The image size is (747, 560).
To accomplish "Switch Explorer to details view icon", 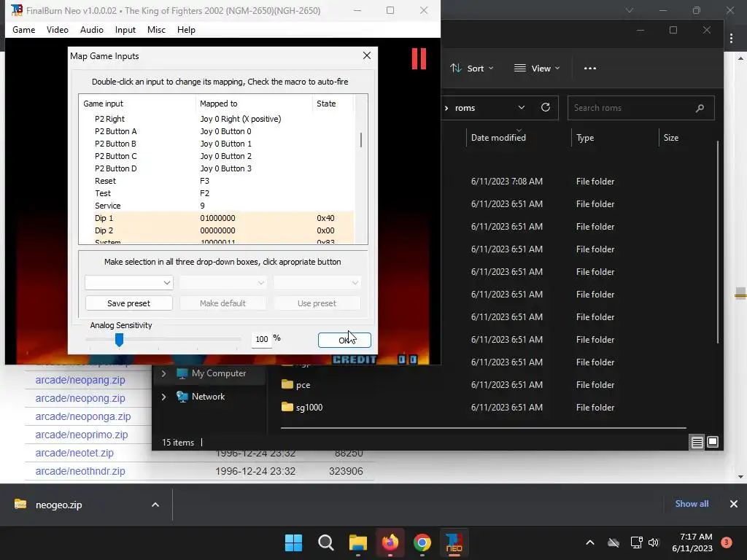I will [697, 442].
